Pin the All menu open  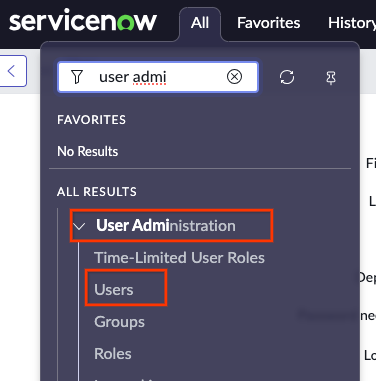tap(331, 78)
